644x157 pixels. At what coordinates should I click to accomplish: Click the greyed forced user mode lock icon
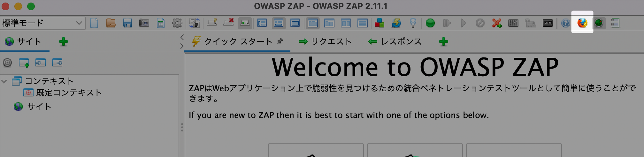530,23
